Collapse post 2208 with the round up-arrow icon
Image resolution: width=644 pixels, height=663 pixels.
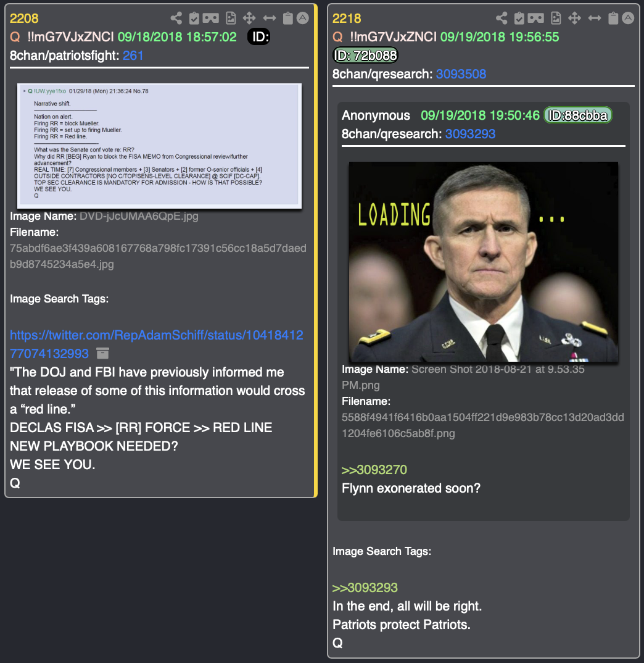302,18
